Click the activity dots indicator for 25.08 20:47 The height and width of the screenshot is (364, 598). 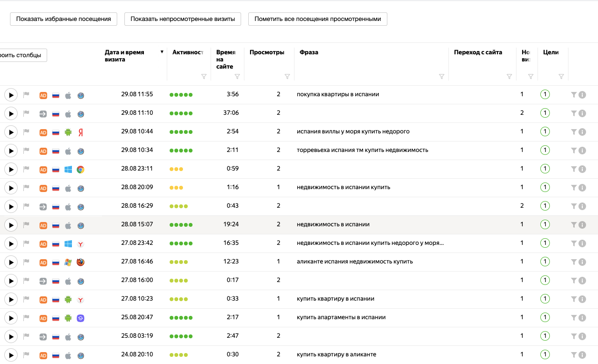pyautogui.click(x=181, y=318)
